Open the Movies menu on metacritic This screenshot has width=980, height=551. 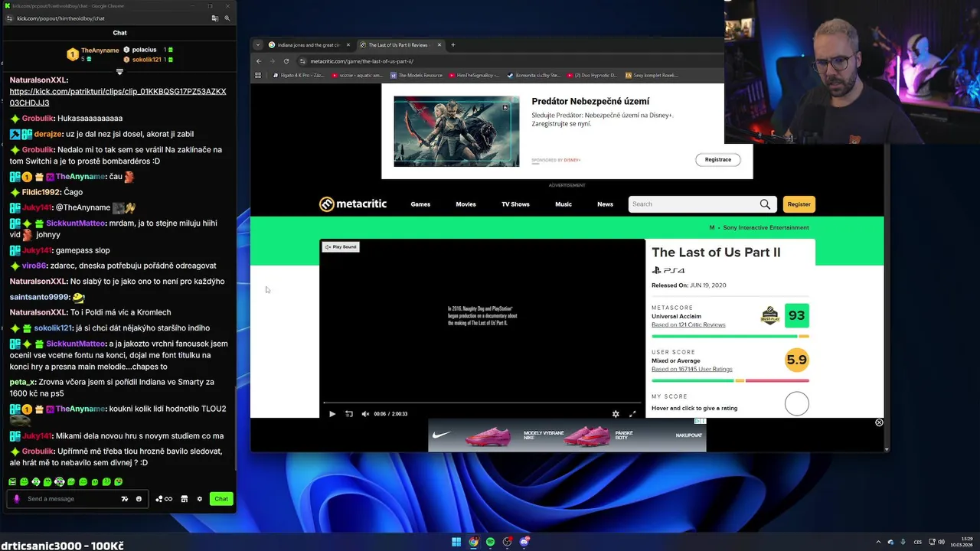465,204
